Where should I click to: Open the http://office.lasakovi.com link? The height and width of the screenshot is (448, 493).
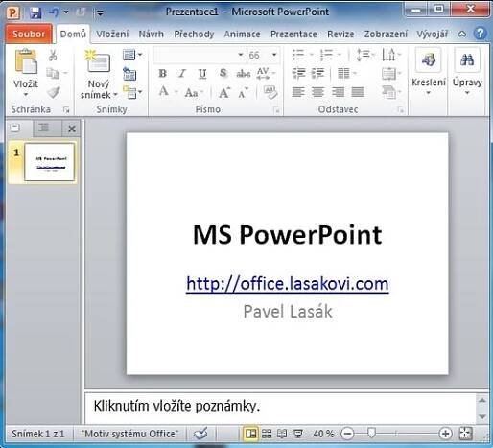pyautogui.click(x=288, y=284)
